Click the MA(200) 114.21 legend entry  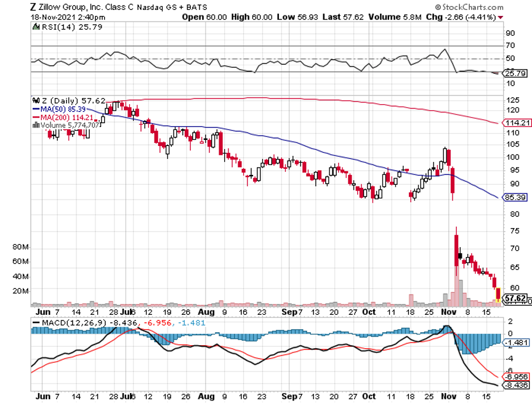(67, 118)
